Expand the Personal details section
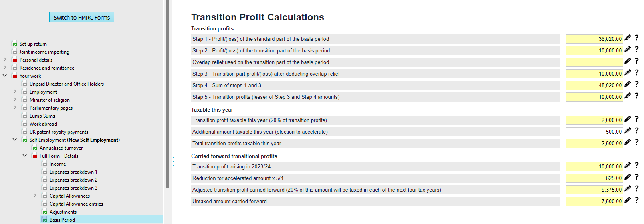Viewport: 644px width, 224px height. [x=5, y=60]
